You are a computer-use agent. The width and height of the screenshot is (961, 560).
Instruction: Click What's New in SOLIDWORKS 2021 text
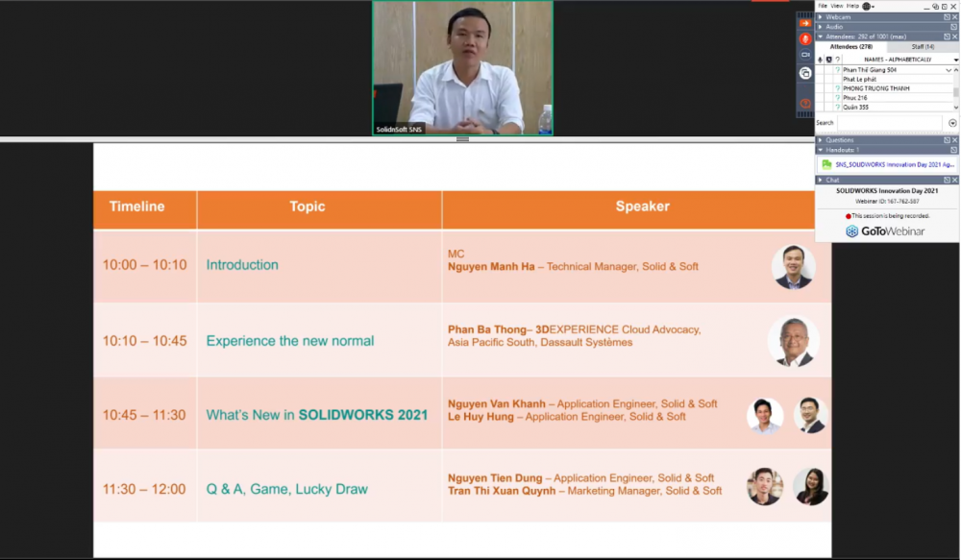(x=317, y=415)
